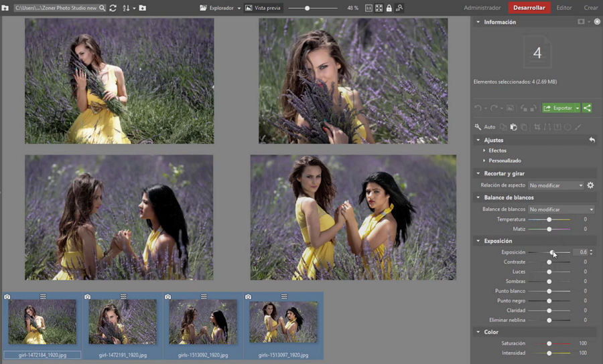Click the Explorador button in toolbar
Image resolution: width=603 pixels, height=364 pixels.
220,8
